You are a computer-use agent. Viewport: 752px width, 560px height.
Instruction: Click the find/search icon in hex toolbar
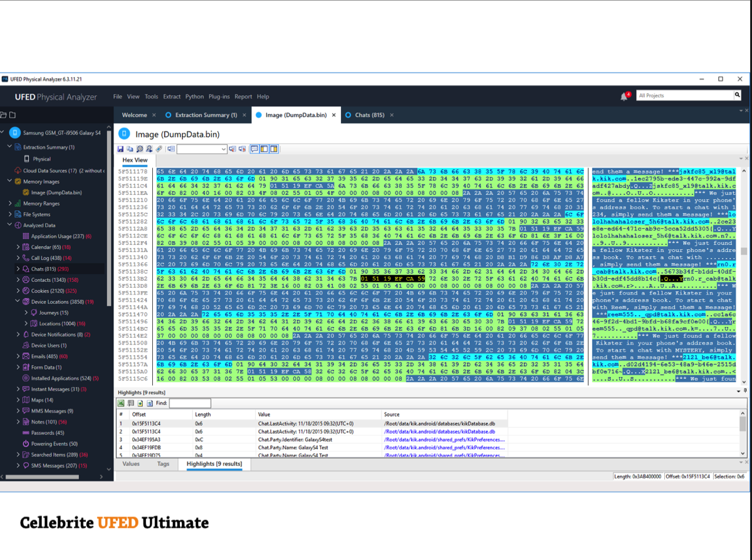(x=140, y=149)
